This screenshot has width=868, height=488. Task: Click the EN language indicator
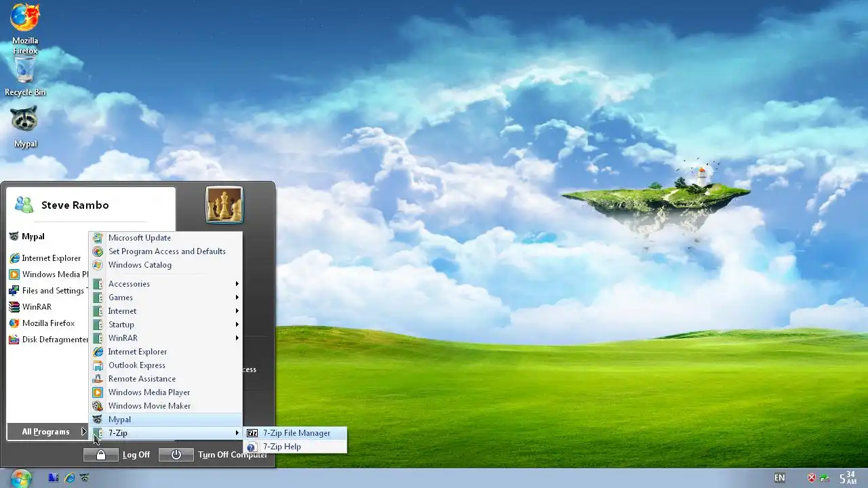[x=780, y=478]
